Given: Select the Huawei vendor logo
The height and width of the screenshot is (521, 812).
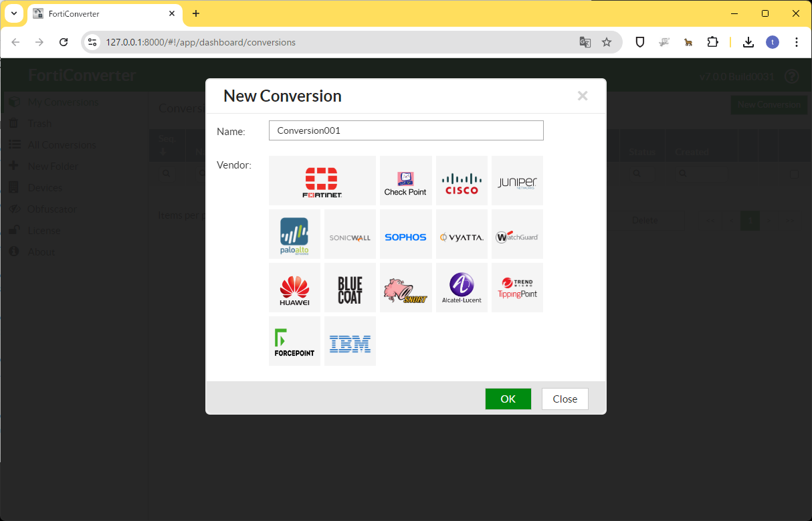Looking at the screenshot, I should click(x=294, y=288).
